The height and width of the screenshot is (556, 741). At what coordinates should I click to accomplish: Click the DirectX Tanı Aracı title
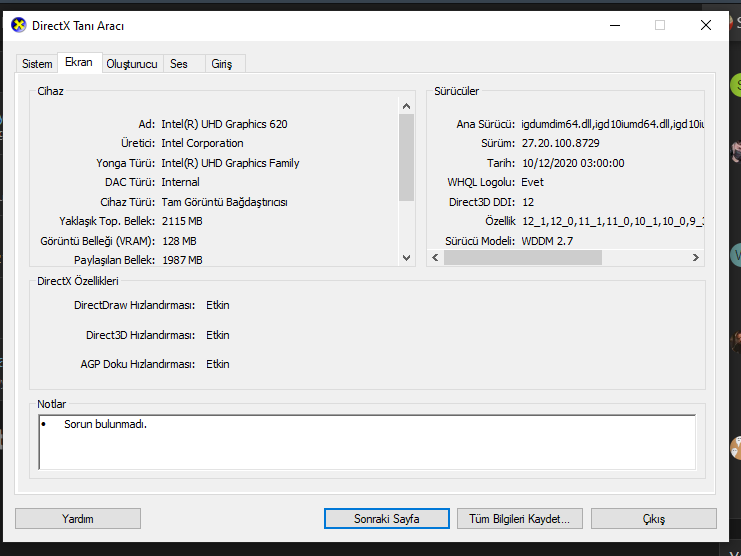click(x=78, y=26)
